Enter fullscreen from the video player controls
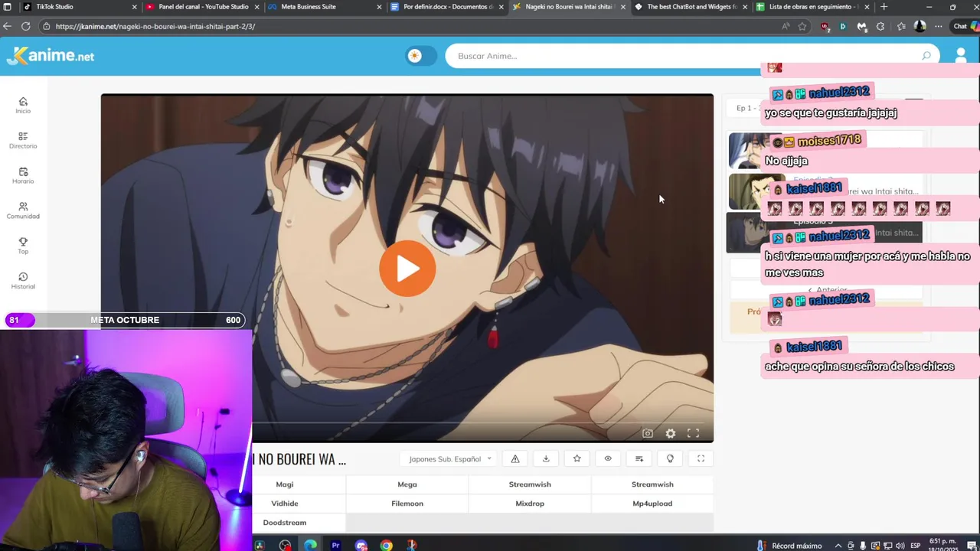980x551 pixels. click(x=693, y=433)
